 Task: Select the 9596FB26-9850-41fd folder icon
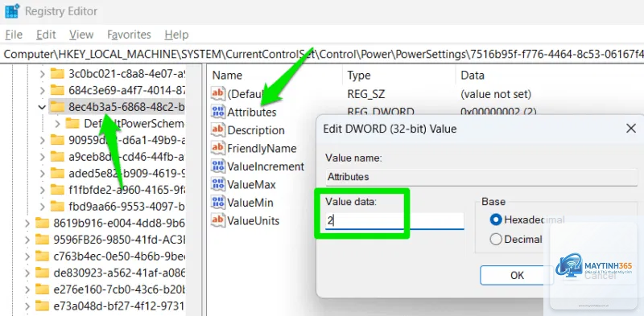(x=43, y=240)
